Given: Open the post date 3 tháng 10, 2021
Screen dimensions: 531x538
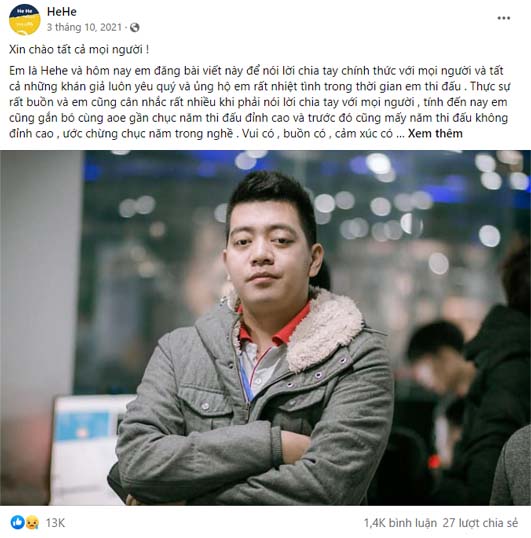Looking at the screenshot, I should pyautogui.click(x=84, y=27).
